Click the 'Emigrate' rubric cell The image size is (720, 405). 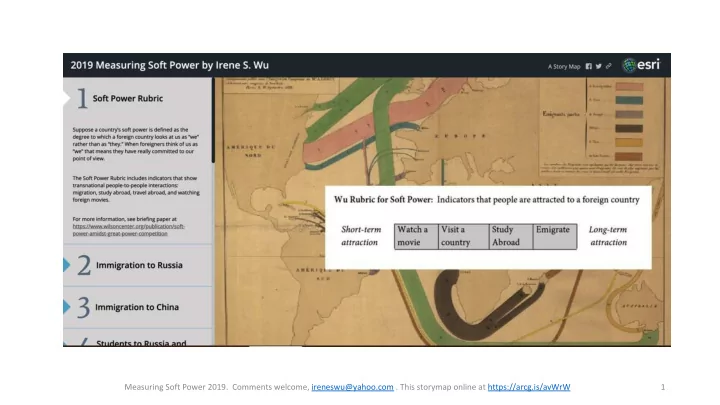[555, 236]
